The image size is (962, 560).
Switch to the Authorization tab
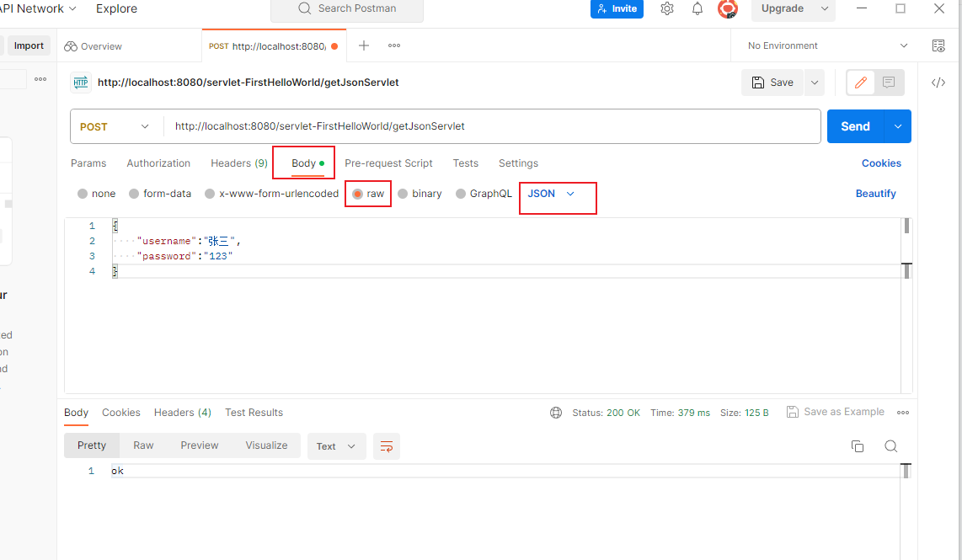158,163
